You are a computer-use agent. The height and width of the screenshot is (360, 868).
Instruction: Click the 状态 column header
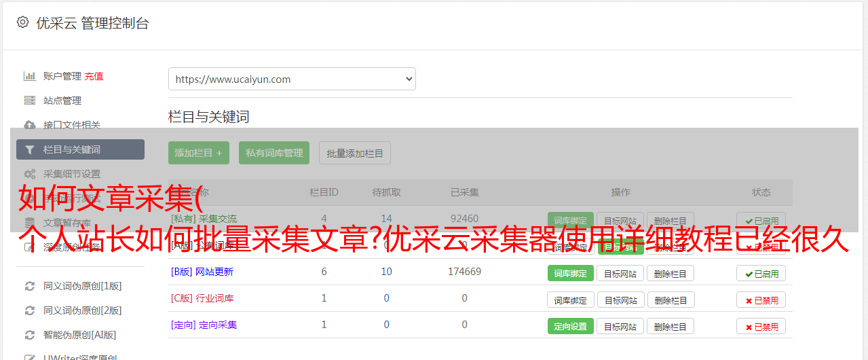[x=761, y=192]
